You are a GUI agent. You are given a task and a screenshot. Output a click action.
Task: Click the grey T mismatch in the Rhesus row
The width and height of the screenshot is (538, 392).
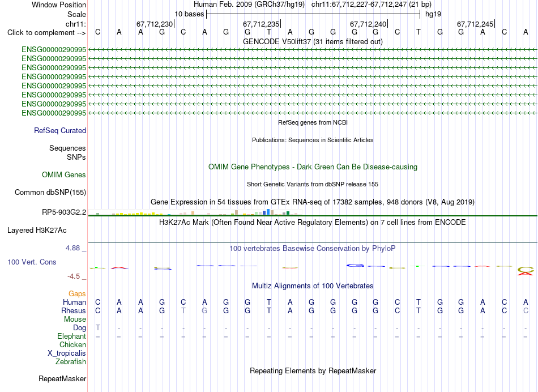coord(183,310)
